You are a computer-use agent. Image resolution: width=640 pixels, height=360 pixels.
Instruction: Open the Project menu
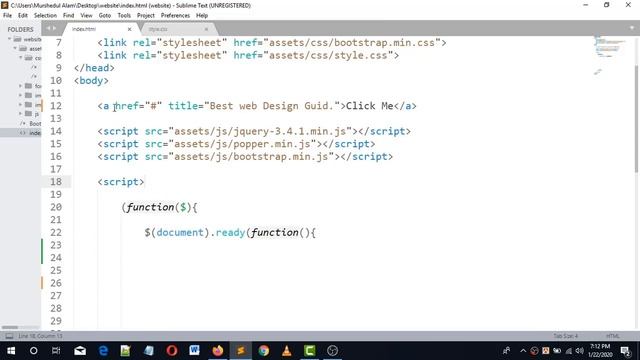point(146,16)
